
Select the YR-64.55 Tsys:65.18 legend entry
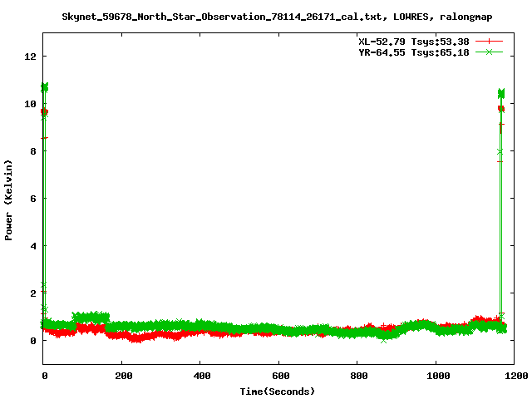point(414,52)
